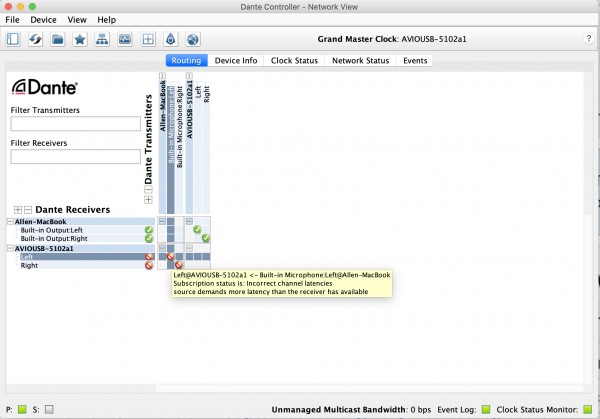The image size is (600, 419).
Task: Collapse grid block Allen-MacBook transmitter to AVIOUSB receiver
Action: click(162, 248)
